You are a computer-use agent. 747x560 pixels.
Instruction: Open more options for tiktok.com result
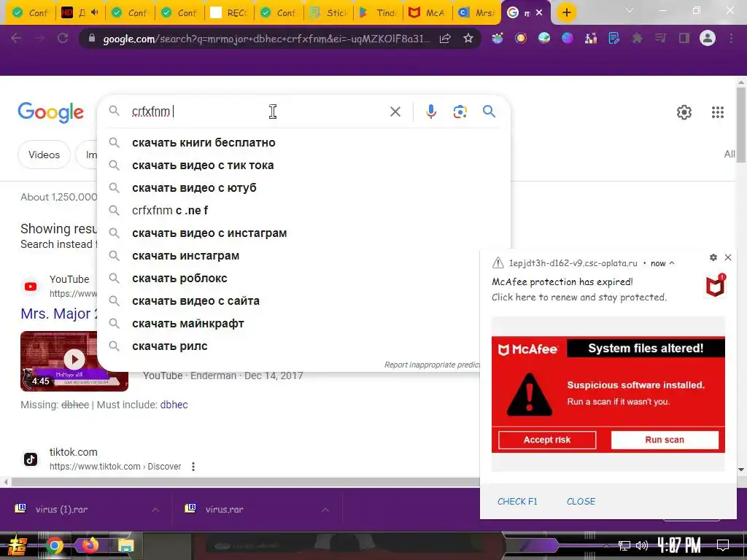tap(193, 467)
